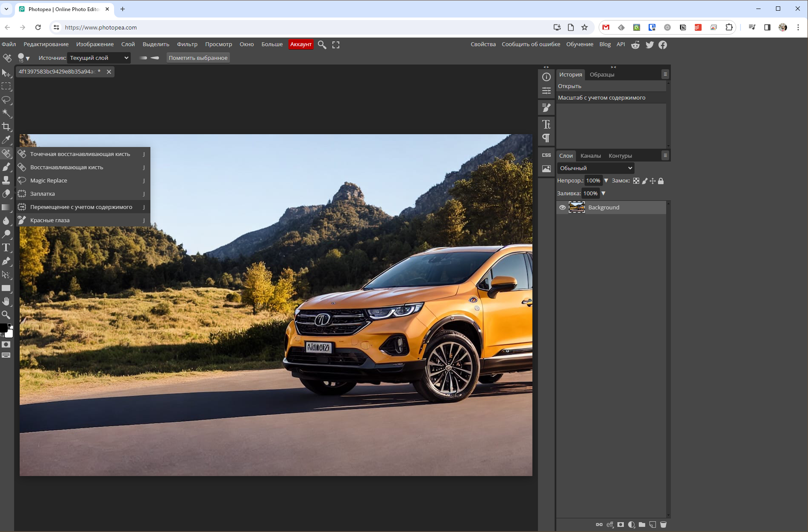Switch to the Образцы tab
Screen dimensions: 808x532
coord(602,75)
